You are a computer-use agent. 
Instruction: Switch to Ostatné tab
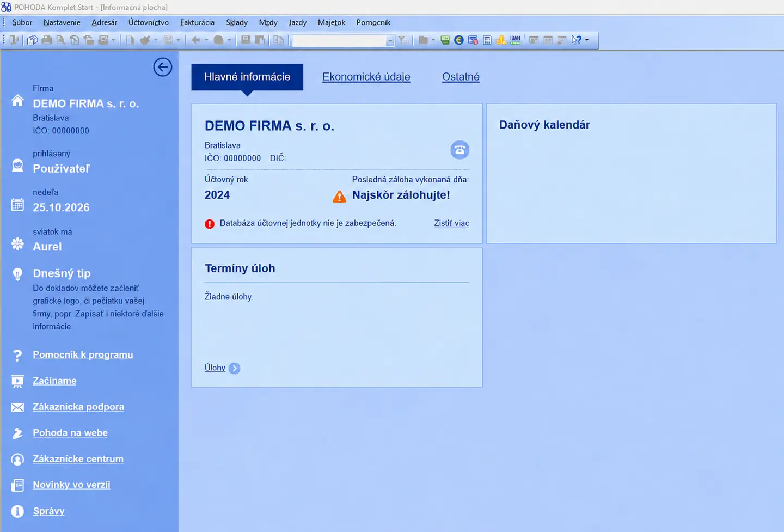click(x=461, y=77)
